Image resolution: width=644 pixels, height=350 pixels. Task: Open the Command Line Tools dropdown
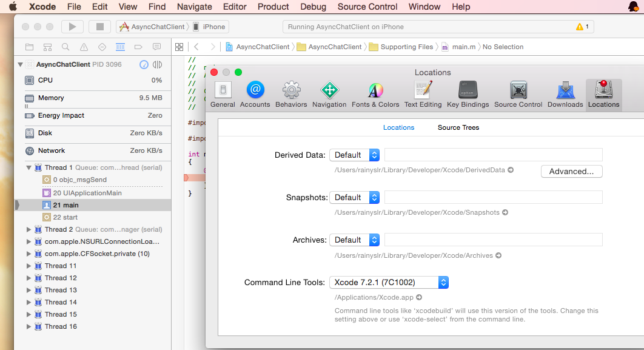click(389, 282)
